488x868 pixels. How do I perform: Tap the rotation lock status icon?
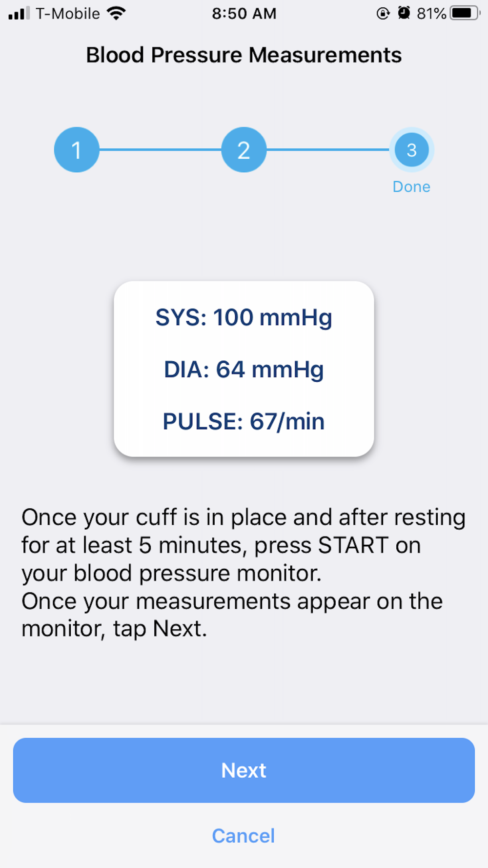pyautogui.click(x=383, y=13)
